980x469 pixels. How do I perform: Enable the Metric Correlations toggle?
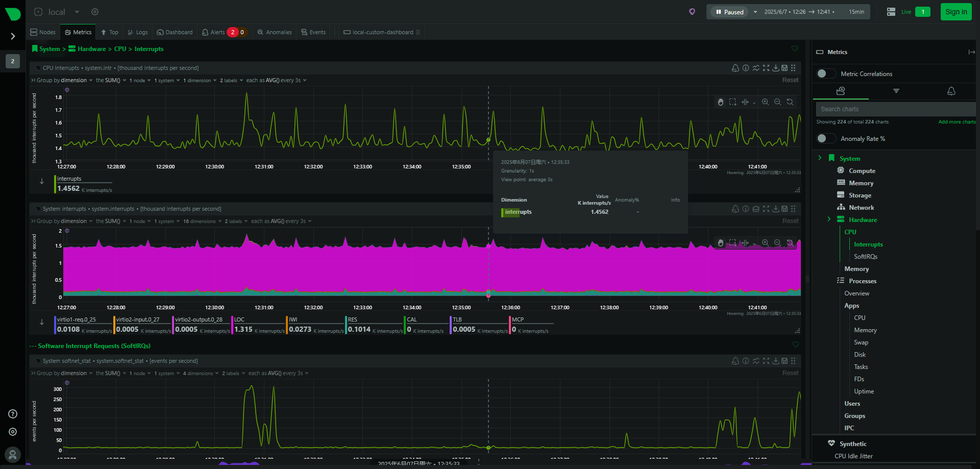click(825, 74)
